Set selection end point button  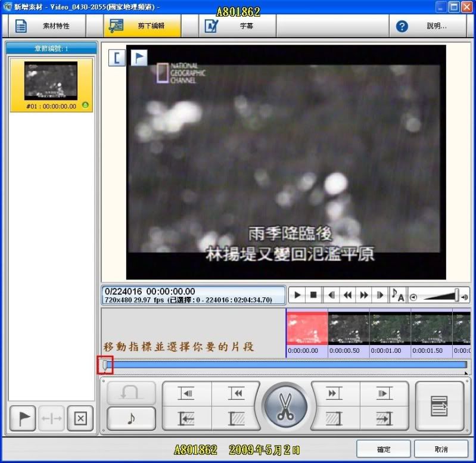335,419
